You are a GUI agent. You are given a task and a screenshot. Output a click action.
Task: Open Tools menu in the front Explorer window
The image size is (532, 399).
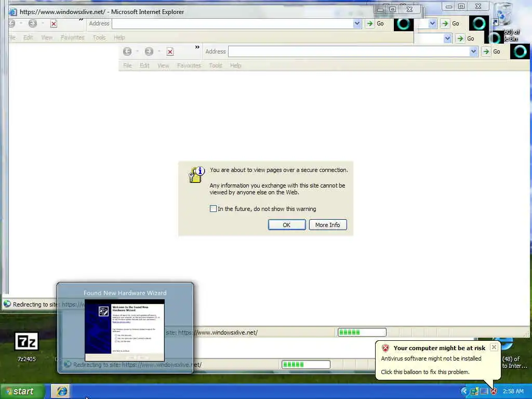click(216, 65)
